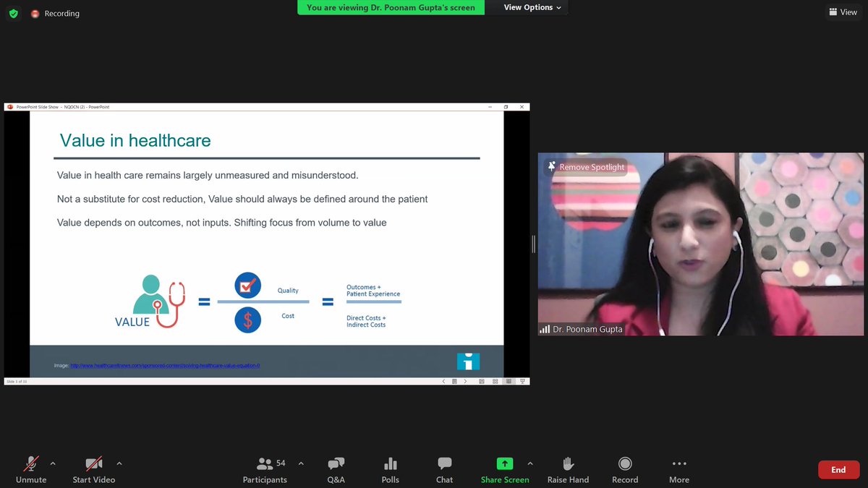Unmute the microphone

pos(31,470)
